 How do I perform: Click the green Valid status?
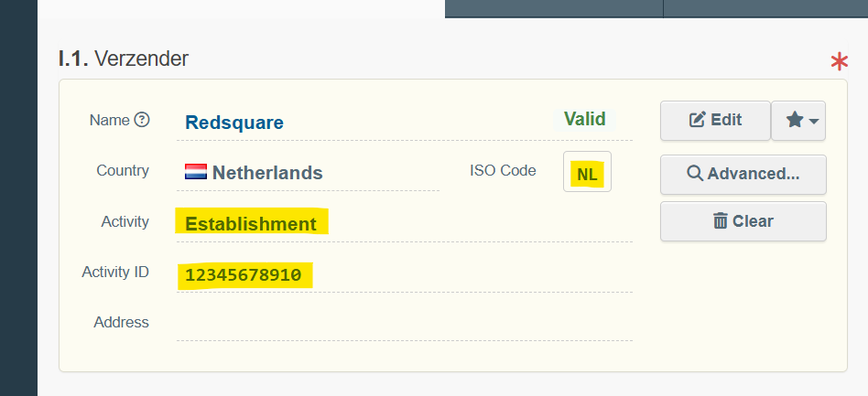(x=584, y=119)
